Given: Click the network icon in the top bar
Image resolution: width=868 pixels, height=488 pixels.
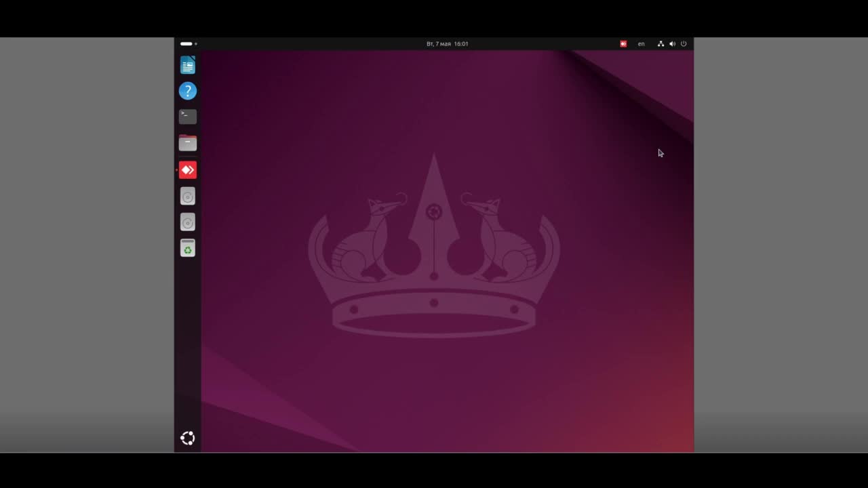Looking at the screenshot, I should click(x=660, y=43).
